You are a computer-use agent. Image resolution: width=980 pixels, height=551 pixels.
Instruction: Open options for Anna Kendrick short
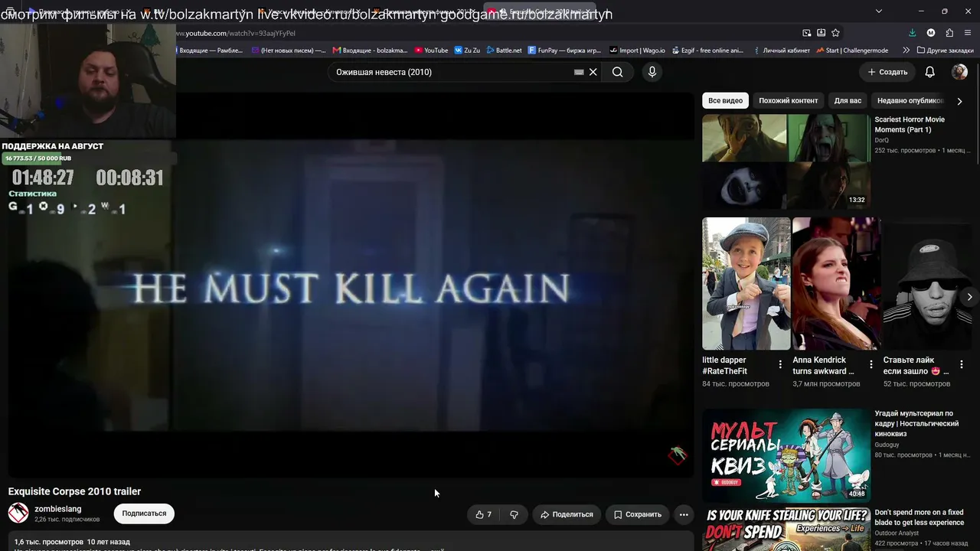click(x=871, y=364)
